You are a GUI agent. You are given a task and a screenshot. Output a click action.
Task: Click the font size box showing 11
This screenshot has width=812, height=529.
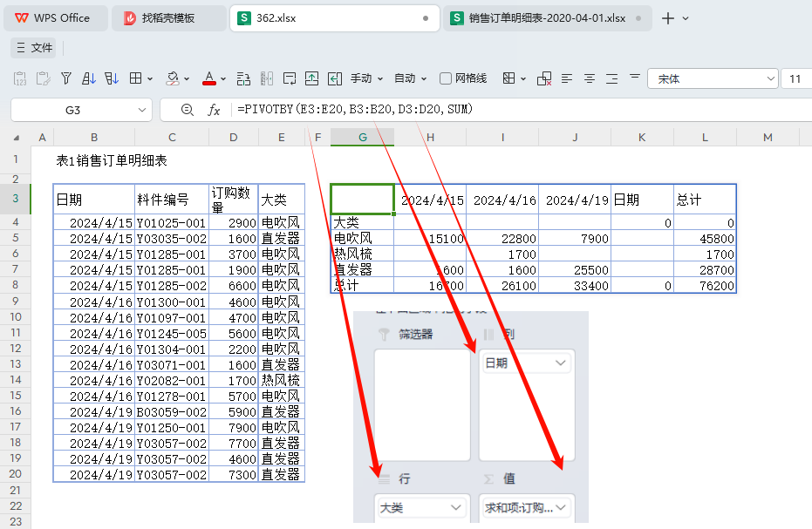pos(796,78)
